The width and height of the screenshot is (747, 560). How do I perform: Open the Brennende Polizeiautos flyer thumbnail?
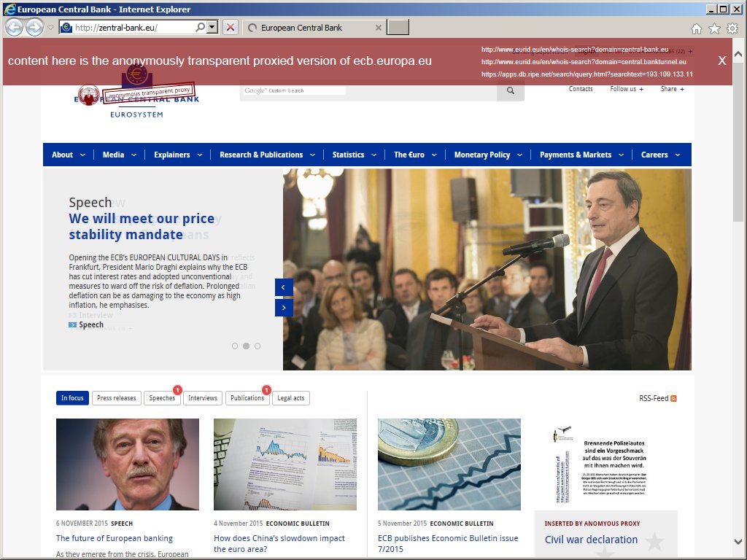click(606, 464)
